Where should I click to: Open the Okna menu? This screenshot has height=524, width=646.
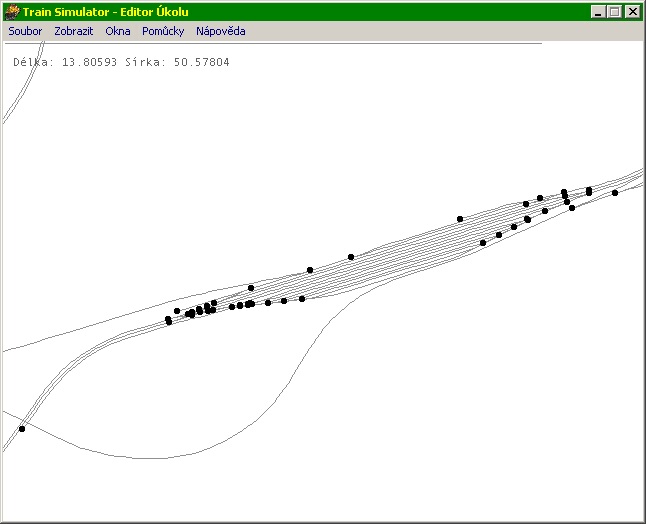[118, 31]
